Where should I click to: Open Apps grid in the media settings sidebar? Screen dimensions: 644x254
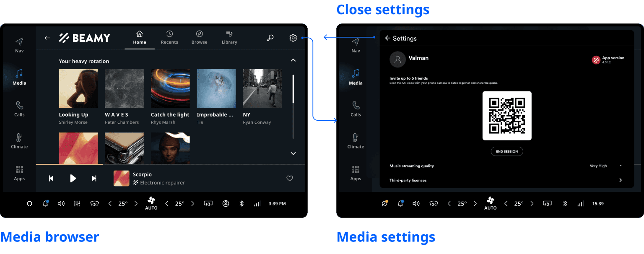[x=356, y=173]
